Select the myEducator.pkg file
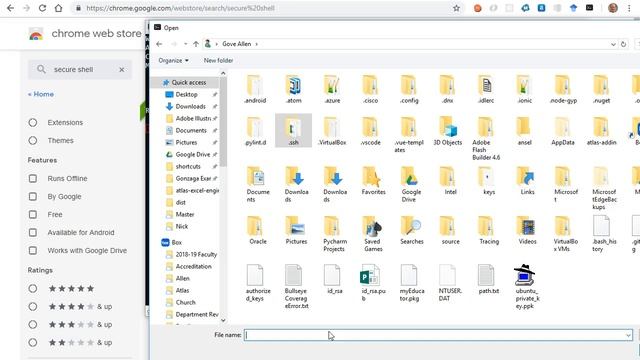 point(411,283)
